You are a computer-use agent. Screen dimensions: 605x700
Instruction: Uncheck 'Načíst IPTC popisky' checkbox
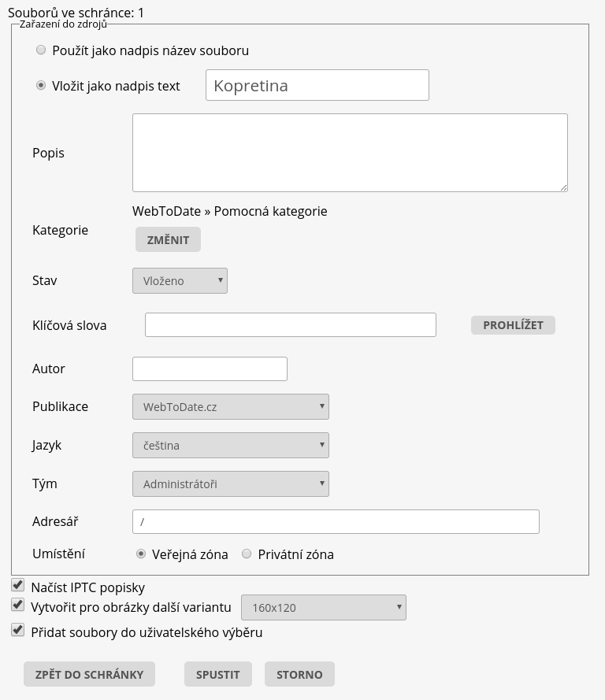(17, 585)
